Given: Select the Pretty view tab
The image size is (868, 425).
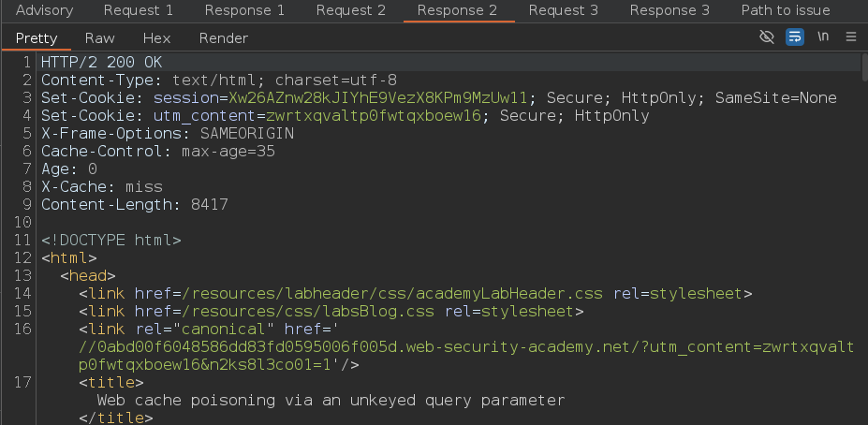Looking at the screenshot, I should (37, 38).
